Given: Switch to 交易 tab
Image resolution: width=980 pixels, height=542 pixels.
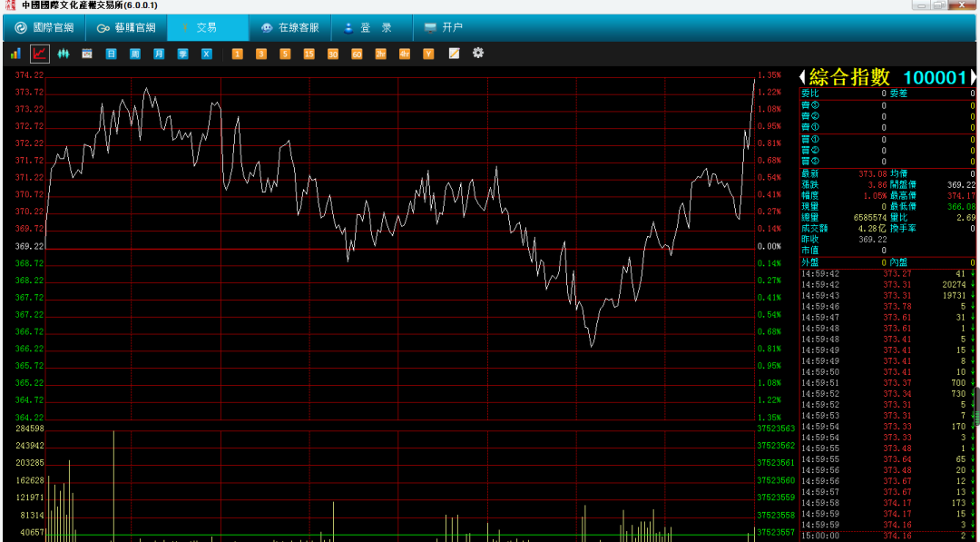Looking at the screenshot, I should (x=208, y=27).
